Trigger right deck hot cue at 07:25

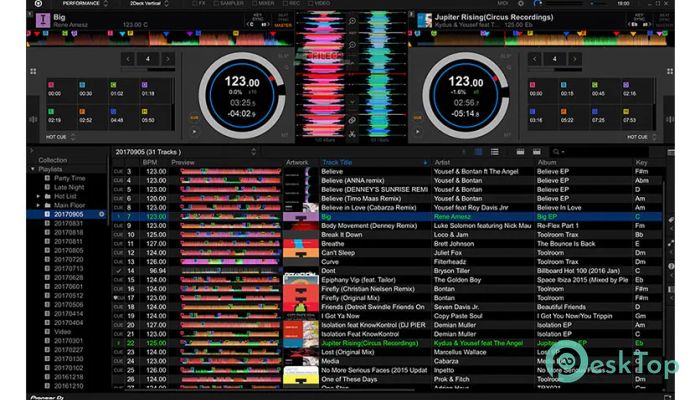point(605,116)
